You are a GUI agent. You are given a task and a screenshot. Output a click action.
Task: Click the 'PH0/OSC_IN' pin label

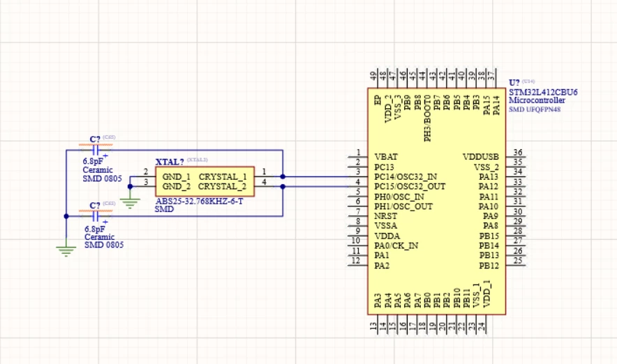click(399, 197)
